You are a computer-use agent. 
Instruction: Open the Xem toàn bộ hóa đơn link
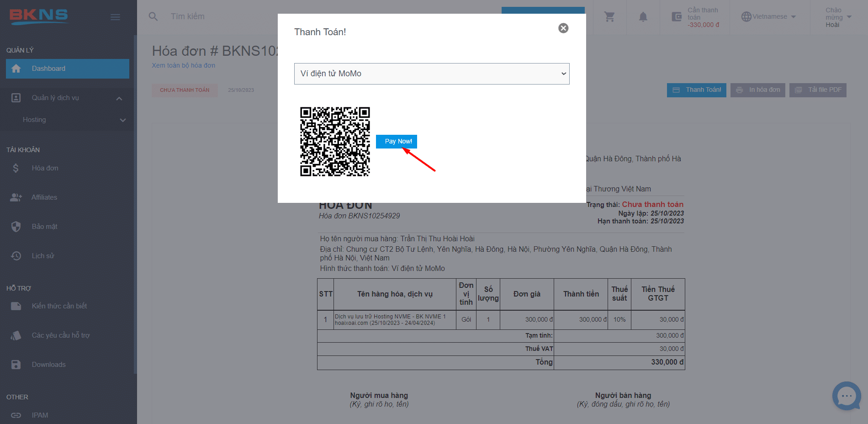point(184,65)
